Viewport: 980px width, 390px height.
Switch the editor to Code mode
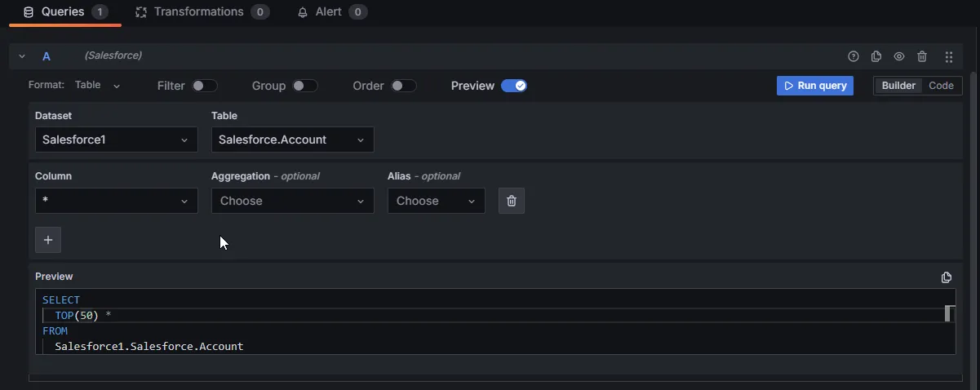[x=941, y=86]
